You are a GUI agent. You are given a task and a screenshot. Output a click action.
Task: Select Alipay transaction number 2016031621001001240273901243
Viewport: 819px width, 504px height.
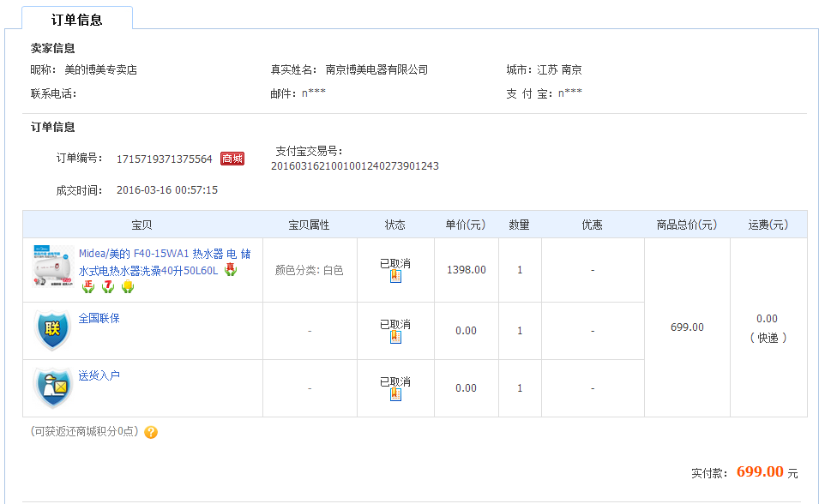click(355, 166)
